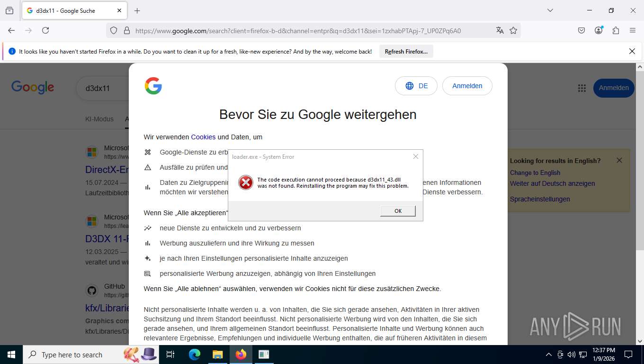Click OK in loader.exe System Error dialog
Viewport: 644px width, 364px height.
pyautogui.click(x=398, y=211)
